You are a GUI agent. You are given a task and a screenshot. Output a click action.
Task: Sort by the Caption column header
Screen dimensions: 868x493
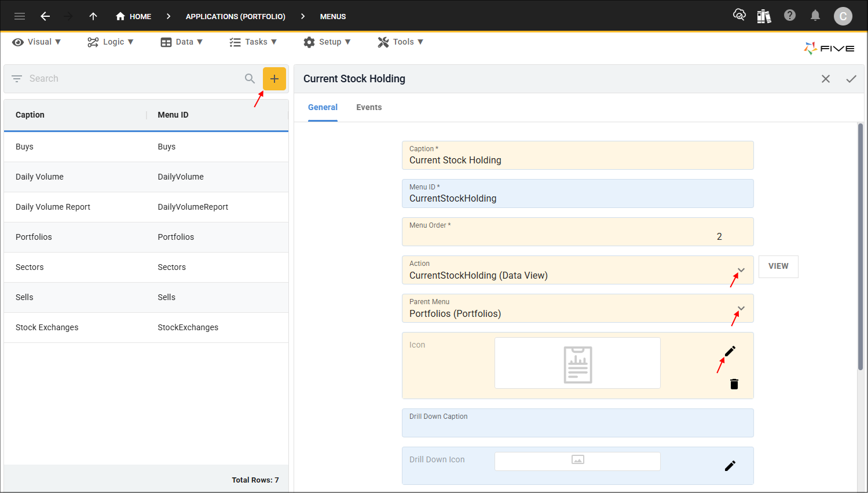click(x=30, y=115)
